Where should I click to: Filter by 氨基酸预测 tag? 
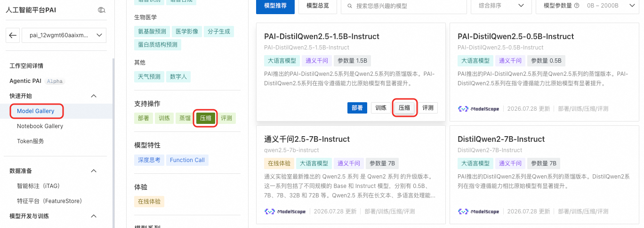pos(152,32)
